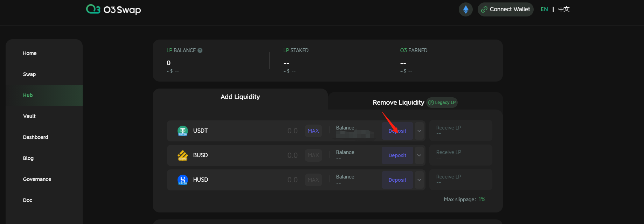Connect Wallet button in header
Viewport: 644px width, 224px height.
[x=506, y=9]
